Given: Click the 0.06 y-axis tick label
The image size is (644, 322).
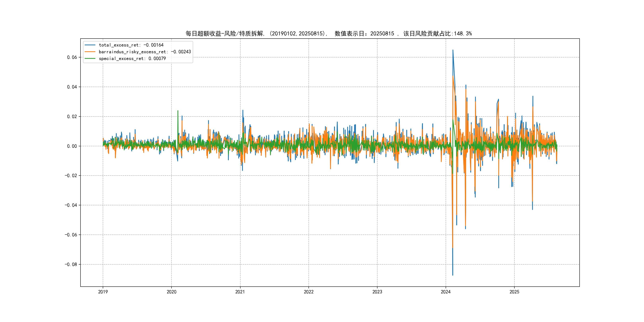Looking at the screenshot, I should [x=72, y=57].
